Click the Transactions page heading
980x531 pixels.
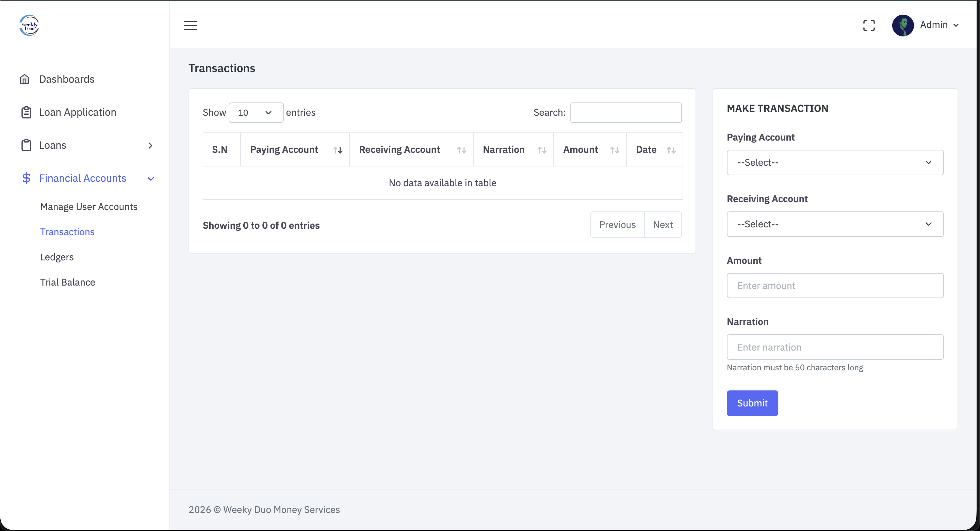pyautogui.click(x=222, y=68)
